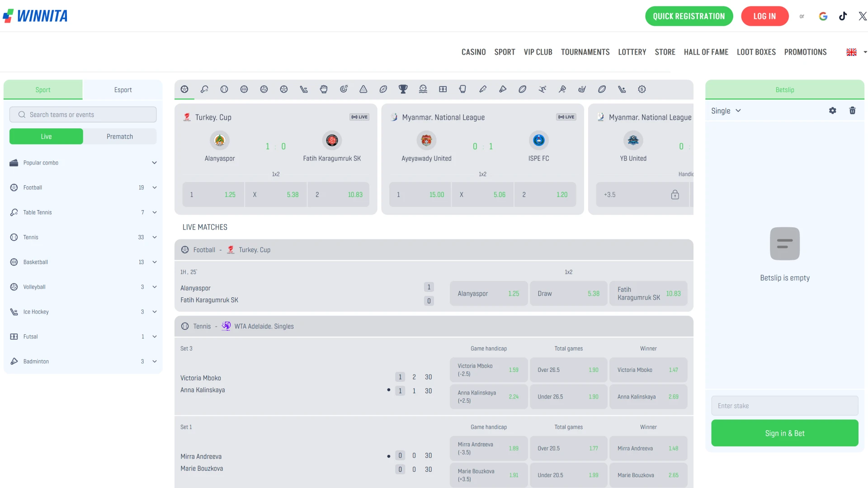Switch to Prematch mode
Image resolution: width=868 pixels, height=488 pixels.
[x=119, y=136]
